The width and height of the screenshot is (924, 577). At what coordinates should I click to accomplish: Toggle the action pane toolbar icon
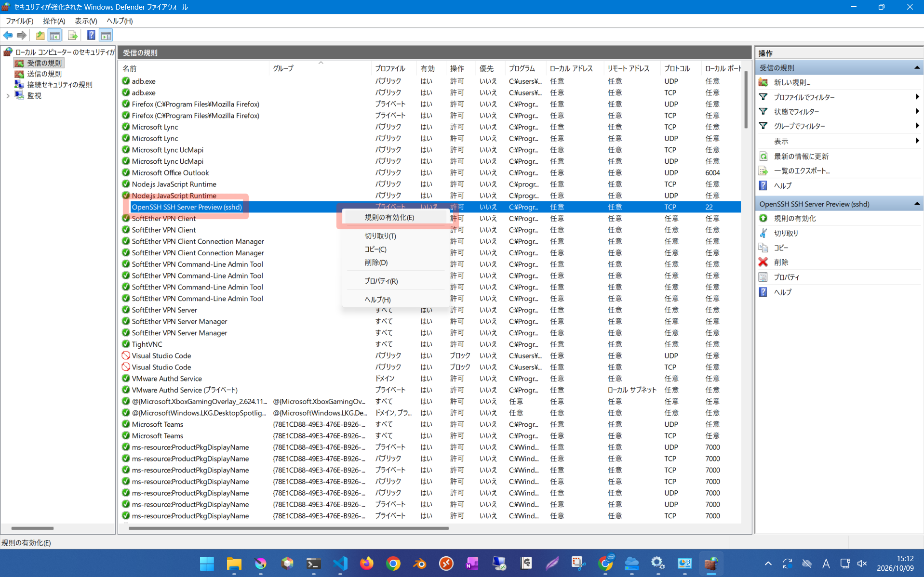pyautogui.click(x=106, y=35)
